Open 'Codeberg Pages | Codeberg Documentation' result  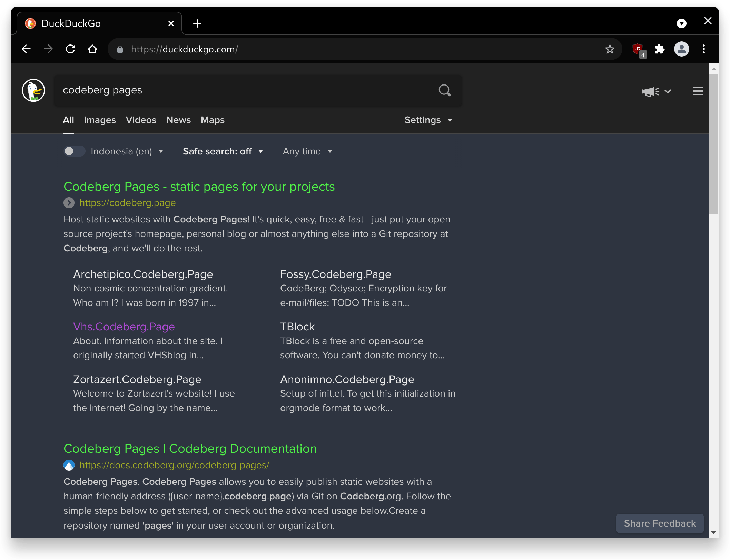pos(190,449)
